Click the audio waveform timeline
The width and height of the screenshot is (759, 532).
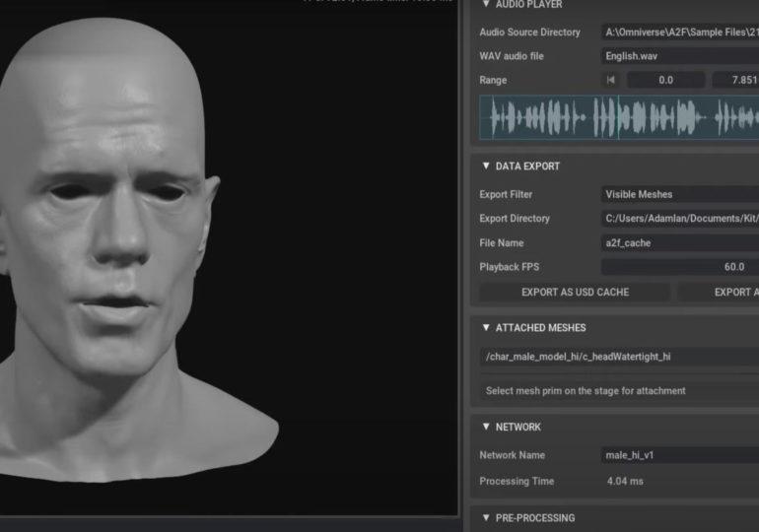(x=619, y=117)
